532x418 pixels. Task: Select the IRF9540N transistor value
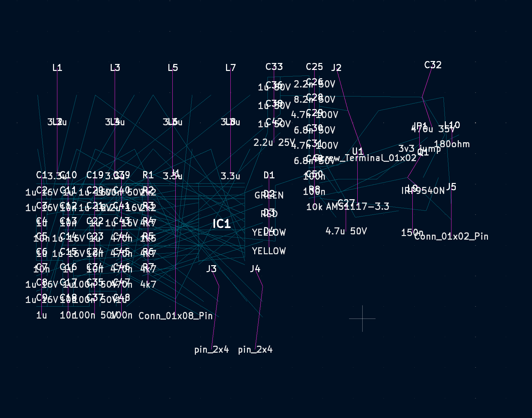pos(423,191)
